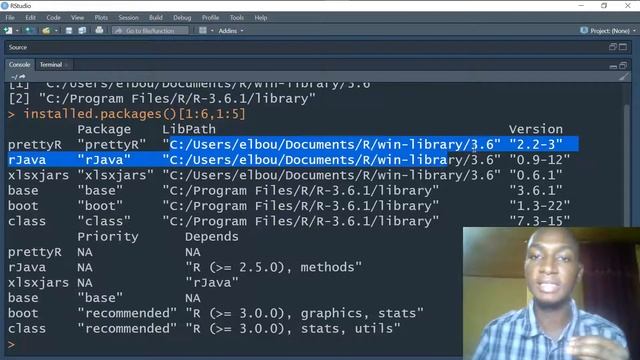Open the Code menu
The image size is (640, 360).
[x=53, y=18]
